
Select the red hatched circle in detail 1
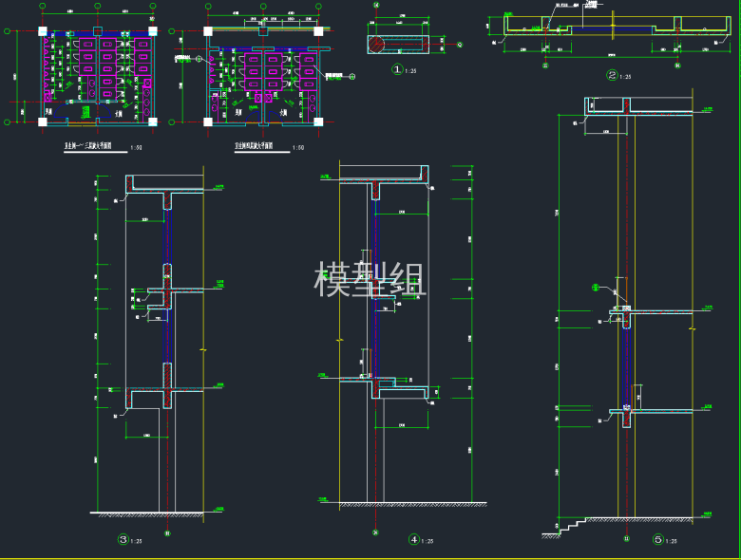coord(376,44)
